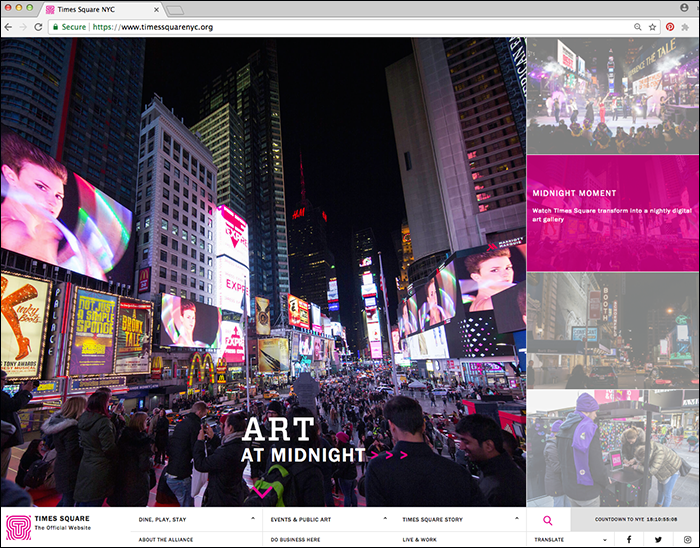Click the Times Square logo icon
Screen dimensions: 700x548
(x=18, y=527)
